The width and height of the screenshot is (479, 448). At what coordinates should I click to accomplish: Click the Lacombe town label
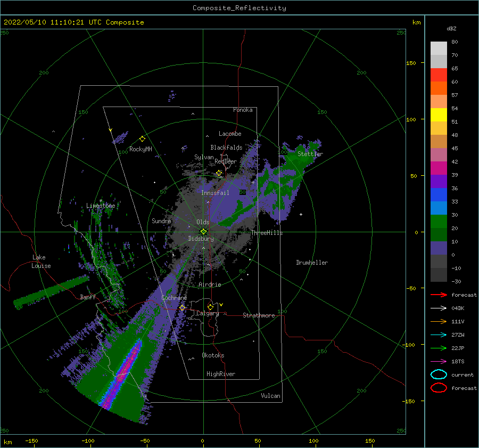tap(230, 134)
